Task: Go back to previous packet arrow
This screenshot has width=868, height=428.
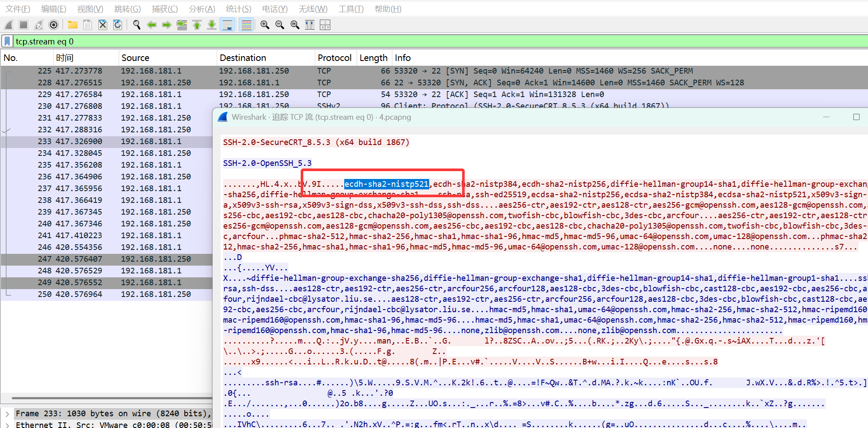Action: (x=152, y=25)
